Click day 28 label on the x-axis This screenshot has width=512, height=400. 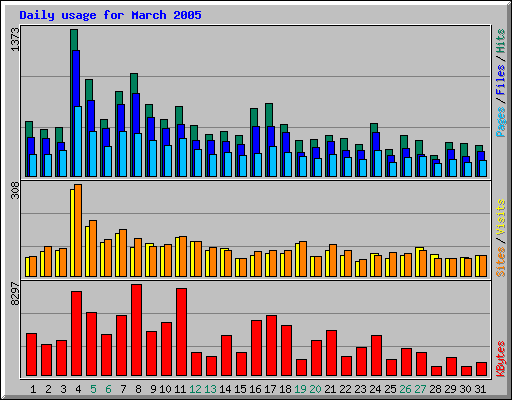pyautogui.click(x=435, y=389)
